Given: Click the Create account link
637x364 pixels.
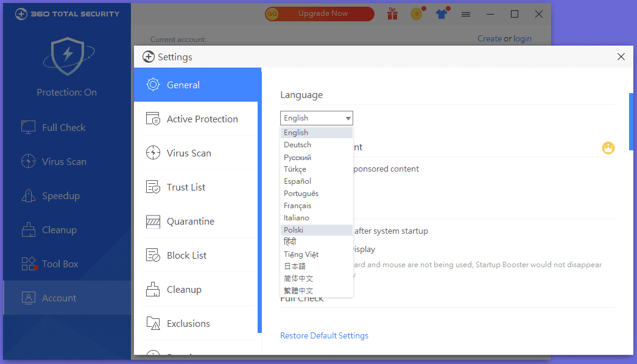Looking at the screenshot, I should click(x=490, y=38).
